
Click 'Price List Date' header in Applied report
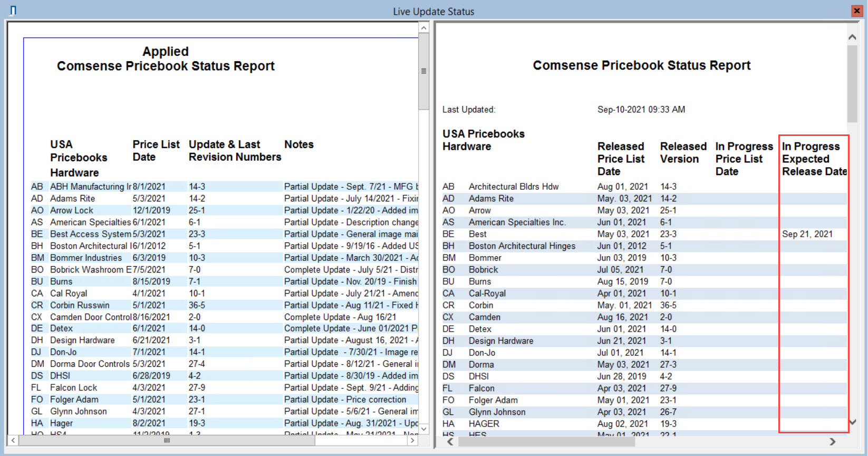click(156, 151)
